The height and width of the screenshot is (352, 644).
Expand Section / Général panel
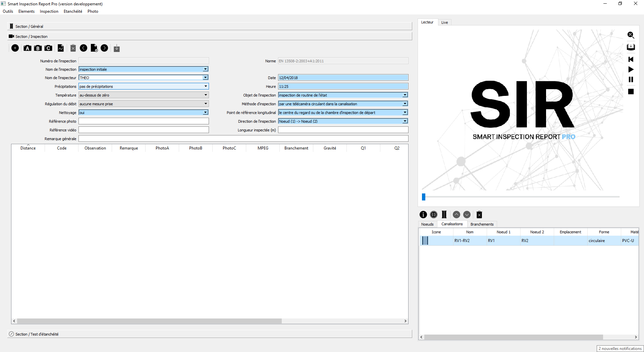pyautogui.click(x=210, y=26)
